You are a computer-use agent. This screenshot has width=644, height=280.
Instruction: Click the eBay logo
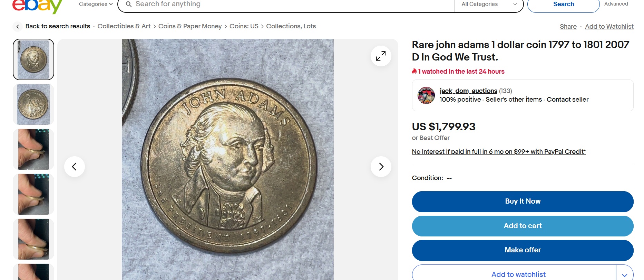(37, 6)
